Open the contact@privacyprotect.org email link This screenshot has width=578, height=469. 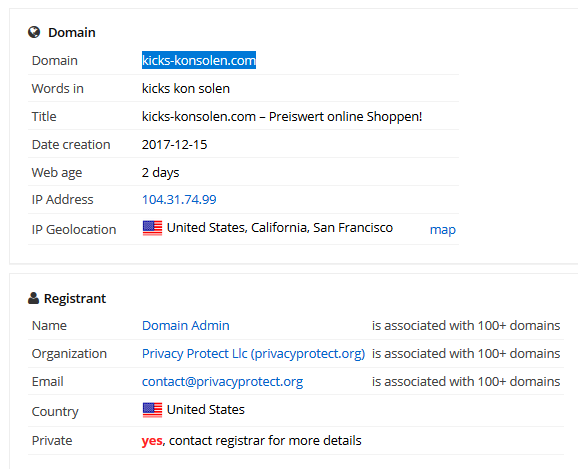click(222, 382)
